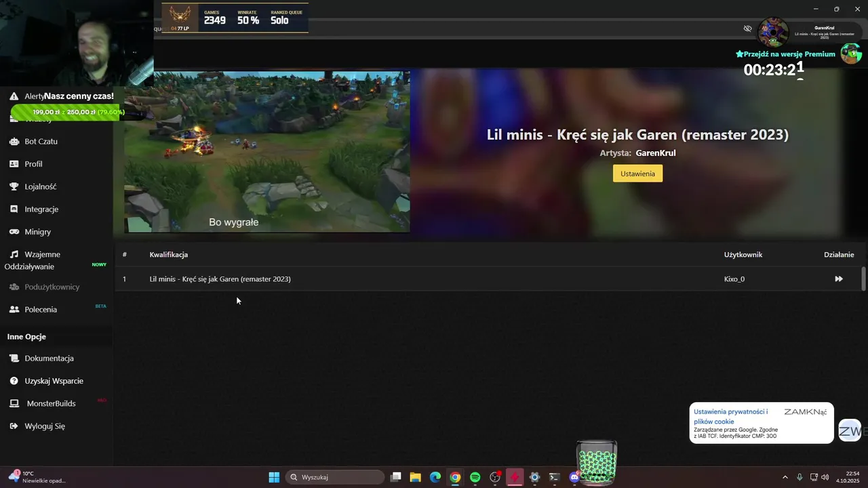The width and height of the screenshot is (868, 488).
Task: Click the Minigry gamepad icon
Action: (x=14, y=232)
